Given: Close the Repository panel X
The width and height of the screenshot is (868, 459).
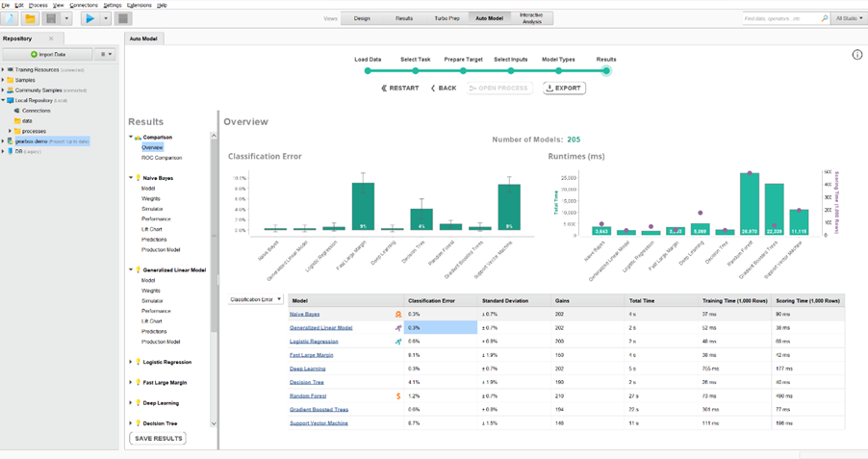Looking at the screenshot, I should tap(51, 38).
